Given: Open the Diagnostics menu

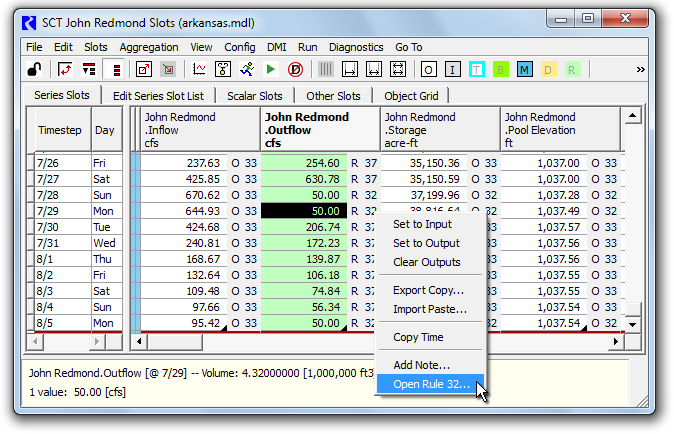Looking at the screenshot, I should [x=356, y=47].
